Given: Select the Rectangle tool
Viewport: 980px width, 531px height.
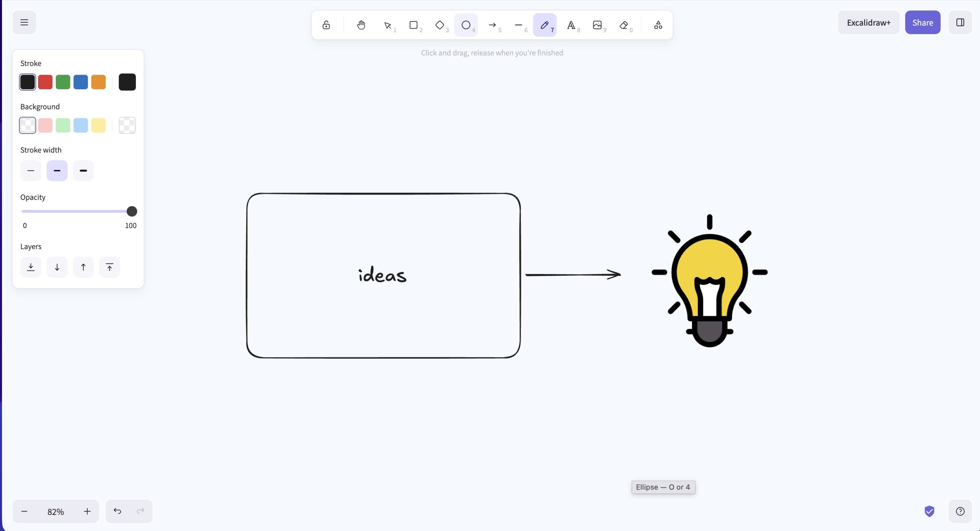Looking at the screenshot, I should pyautogui.click(x=413, y=25).
